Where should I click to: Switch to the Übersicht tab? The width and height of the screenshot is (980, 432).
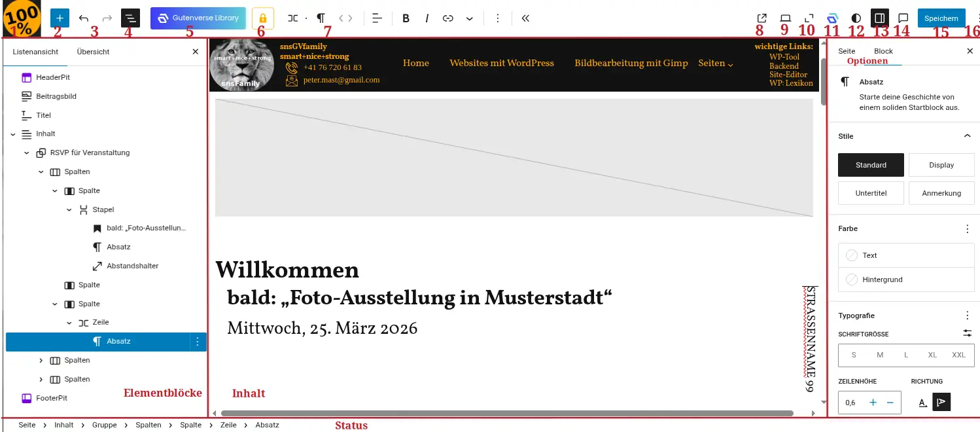click(93, 52)
